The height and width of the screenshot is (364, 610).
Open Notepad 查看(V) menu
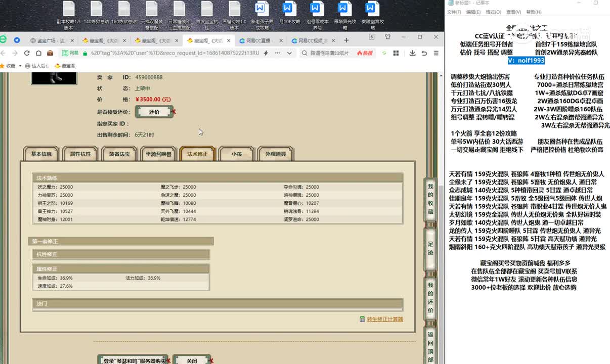click(513, 12)
